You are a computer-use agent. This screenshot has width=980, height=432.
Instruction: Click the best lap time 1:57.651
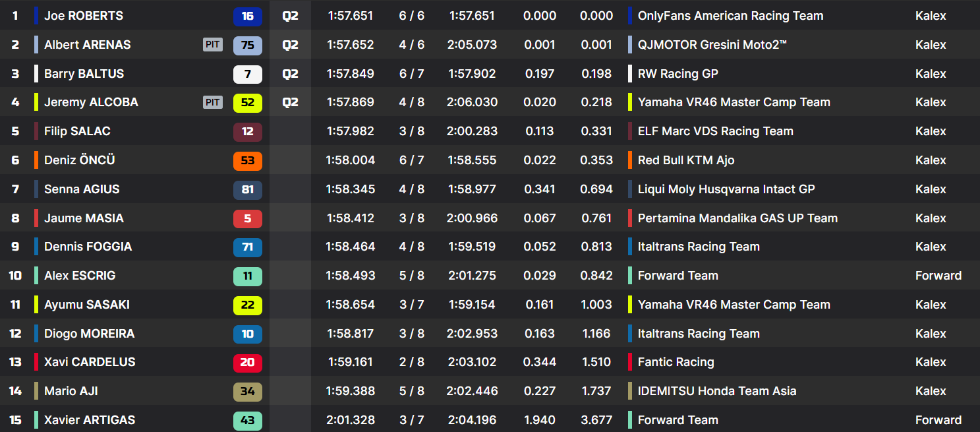(x=350, y=16)
